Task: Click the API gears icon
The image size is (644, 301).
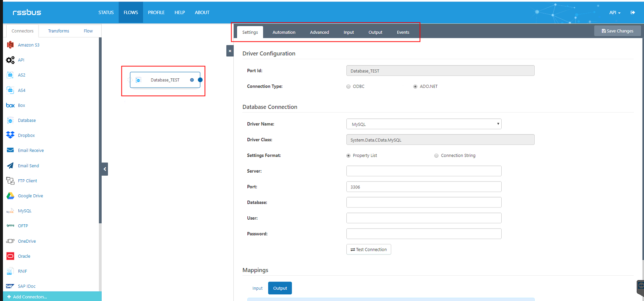Action: click(x=10, y=60)
